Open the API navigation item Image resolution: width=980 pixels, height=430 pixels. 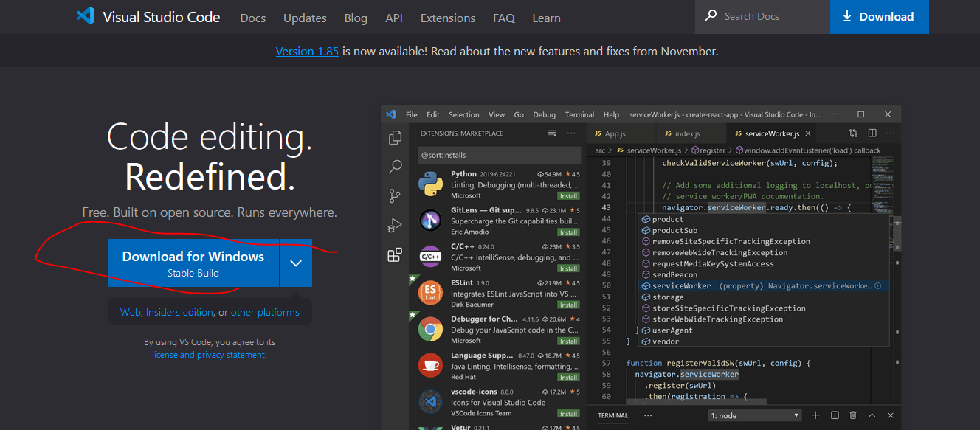coord(394,18)
